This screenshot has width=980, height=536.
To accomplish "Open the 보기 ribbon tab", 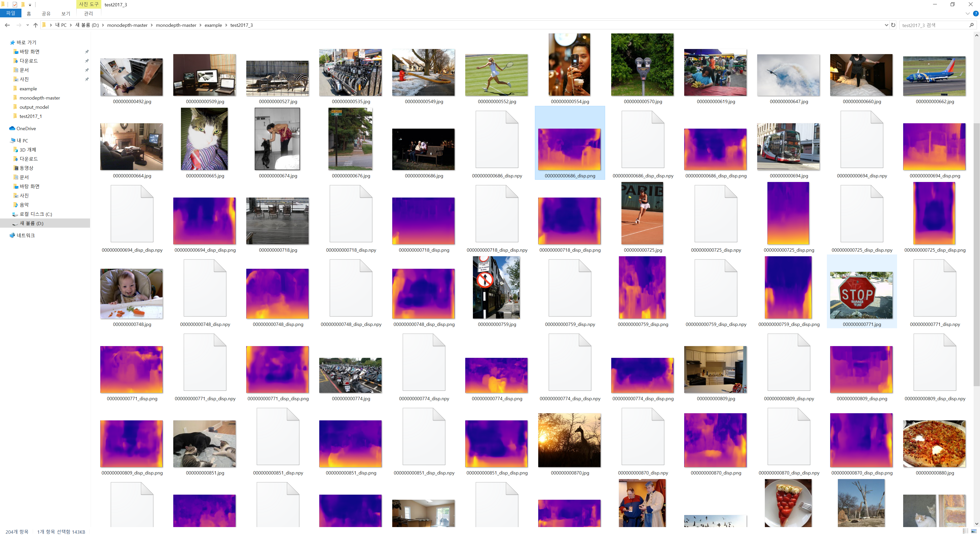I will [x=66, y=14].
